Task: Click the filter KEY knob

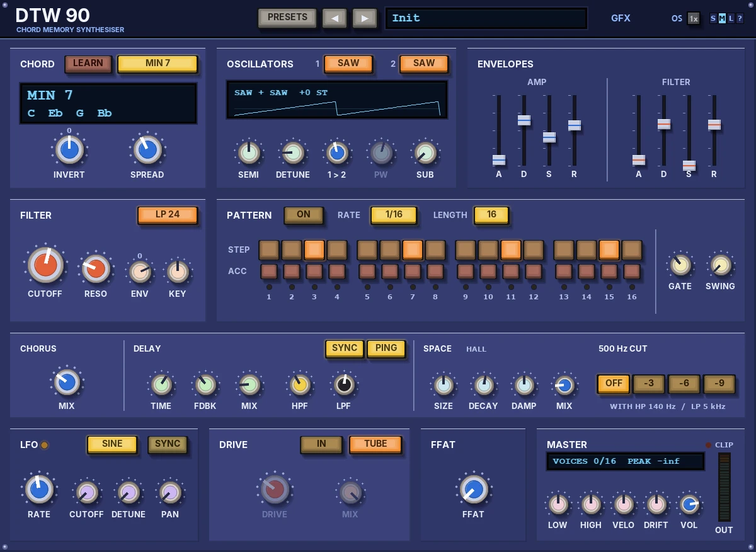Action: click(178, 272)
